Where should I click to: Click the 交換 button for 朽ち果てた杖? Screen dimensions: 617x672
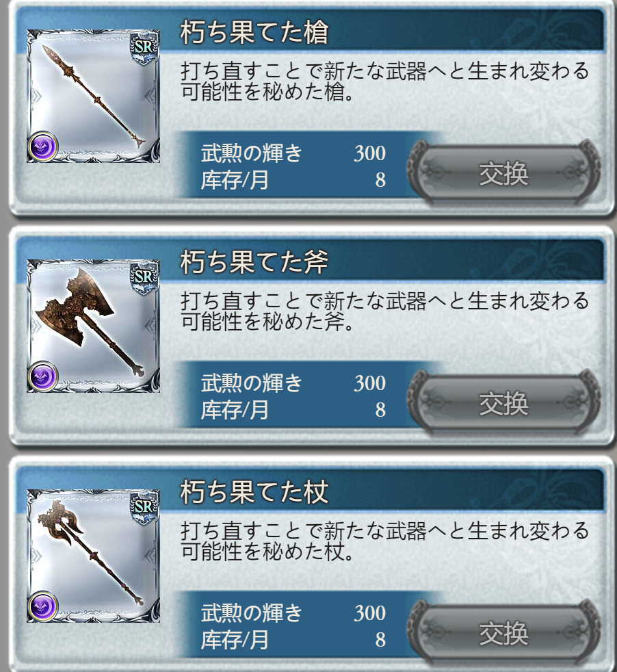pyautogui.click(x=503, y=633)
